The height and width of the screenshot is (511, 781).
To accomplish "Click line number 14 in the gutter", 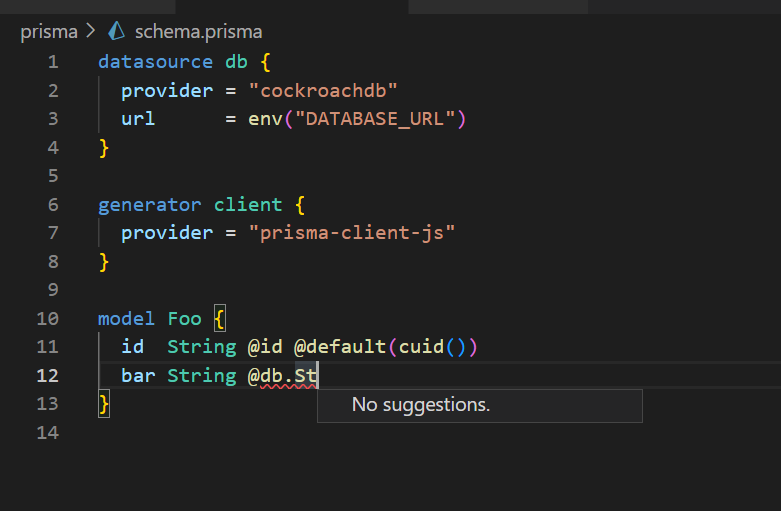I will (x=47, y=433).
